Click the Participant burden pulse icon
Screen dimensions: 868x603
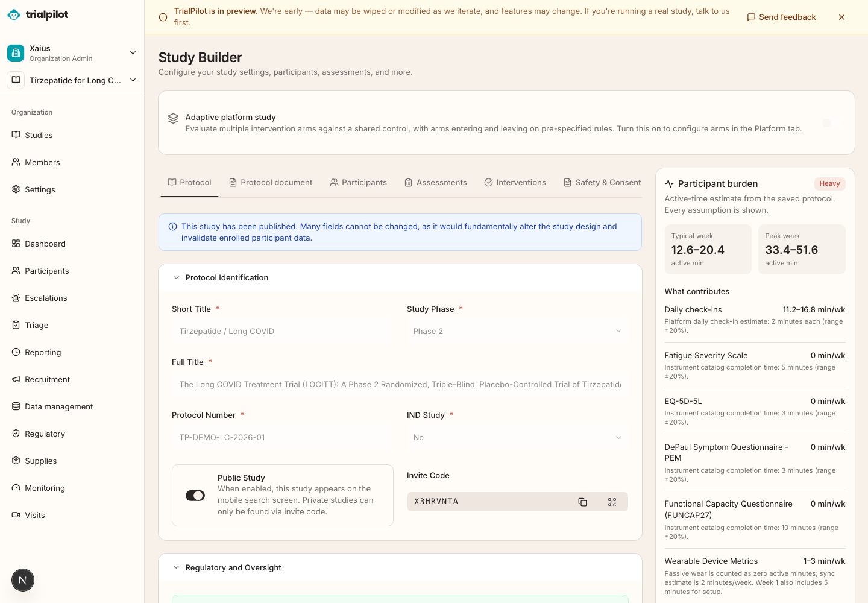669,183
